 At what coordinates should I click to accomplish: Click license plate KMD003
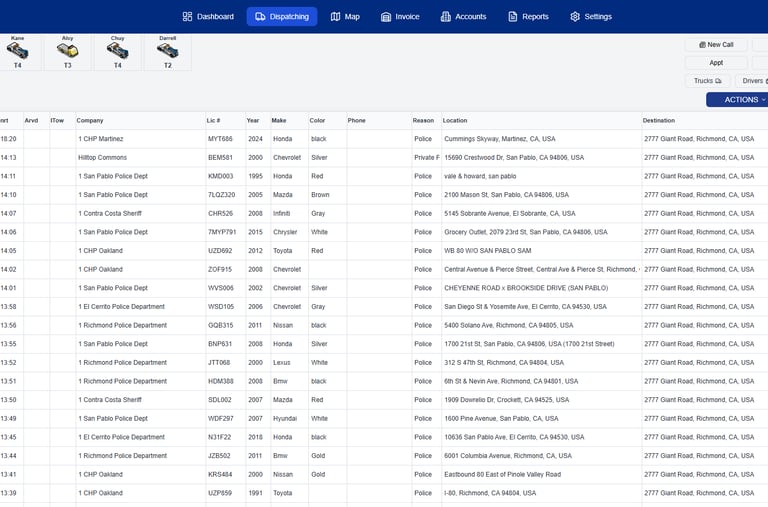click(x=220, y=176)
